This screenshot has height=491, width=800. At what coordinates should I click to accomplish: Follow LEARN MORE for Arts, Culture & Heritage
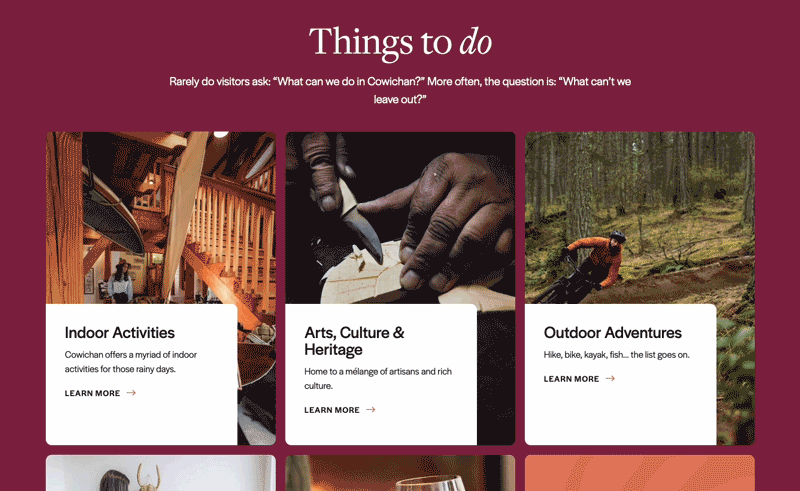[x=340, y=410]
